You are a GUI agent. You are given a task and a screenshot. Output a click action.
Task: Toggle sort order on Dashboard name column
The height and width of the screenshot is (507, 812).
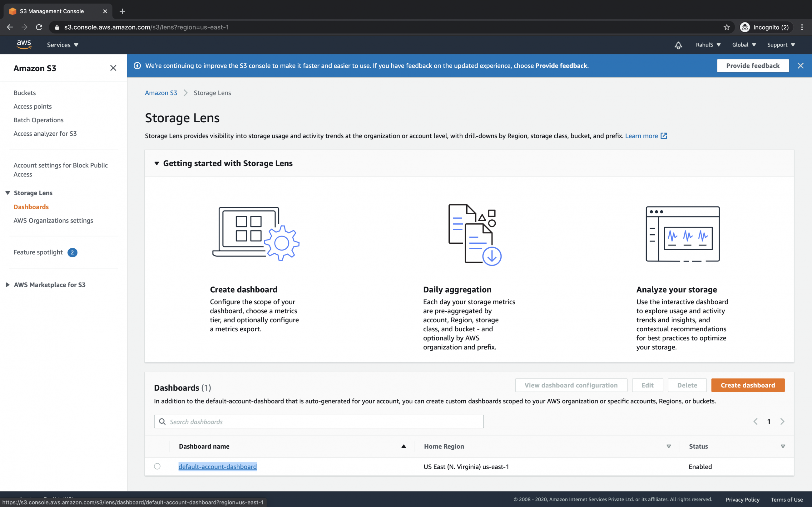pyautogui.click(x=404, y=446)
